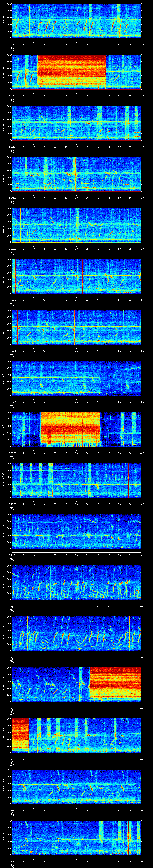Screen dimensions: 153x868
Task: Select the '15:06:00' time axis label
Action: [x=12, y=300]
